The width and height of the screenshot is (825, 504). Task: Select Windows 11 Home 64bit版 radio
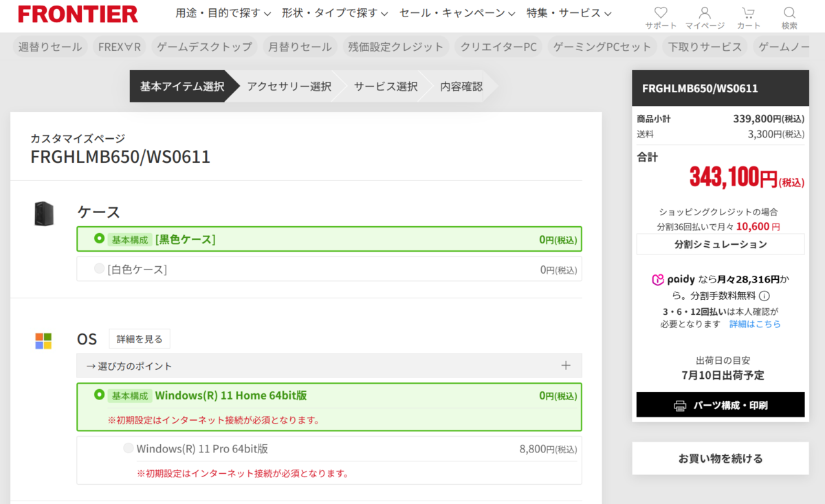[99, 395]
